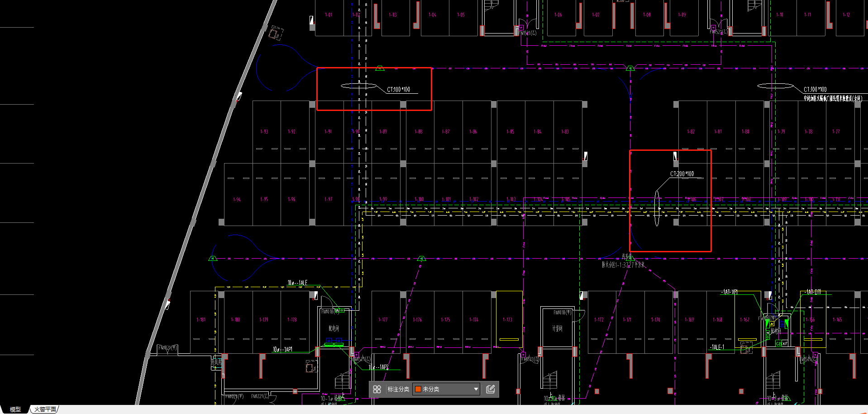Select the -1ALE-1 panel label

click(x=717, y=347)
